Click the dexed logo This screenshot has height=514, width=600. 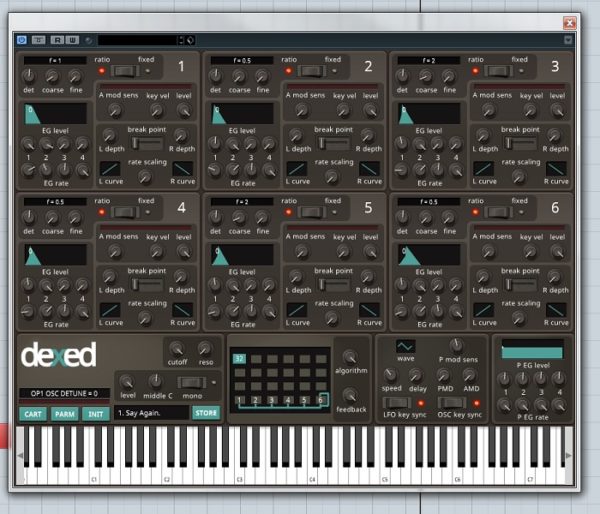(59, 355)
